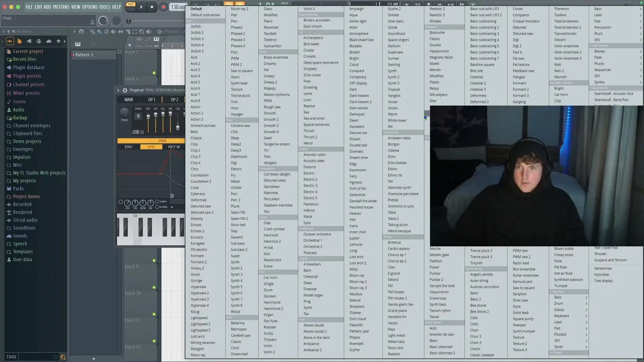Select the playlist zoom magnifier tool

point(142,32)
